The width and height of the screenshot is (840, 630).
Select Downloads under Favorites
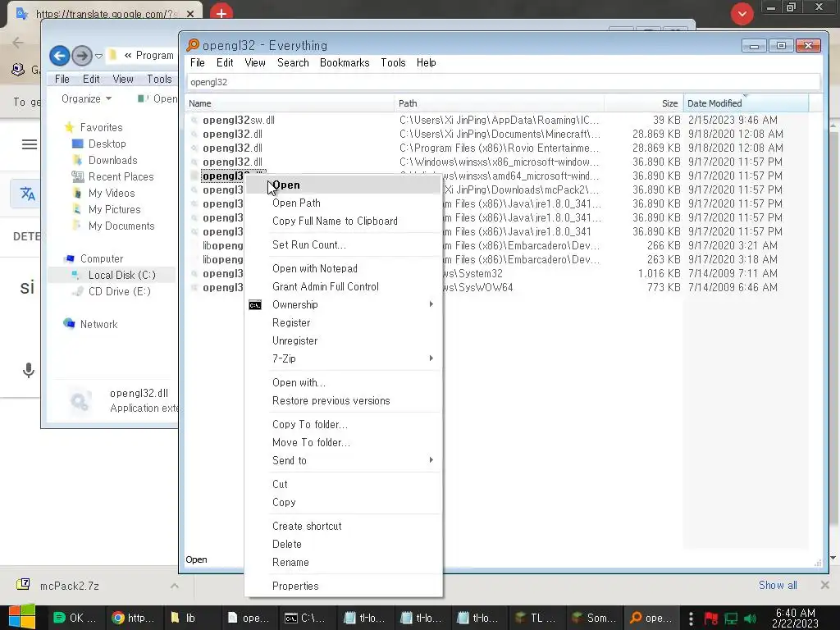coord(112,160)
